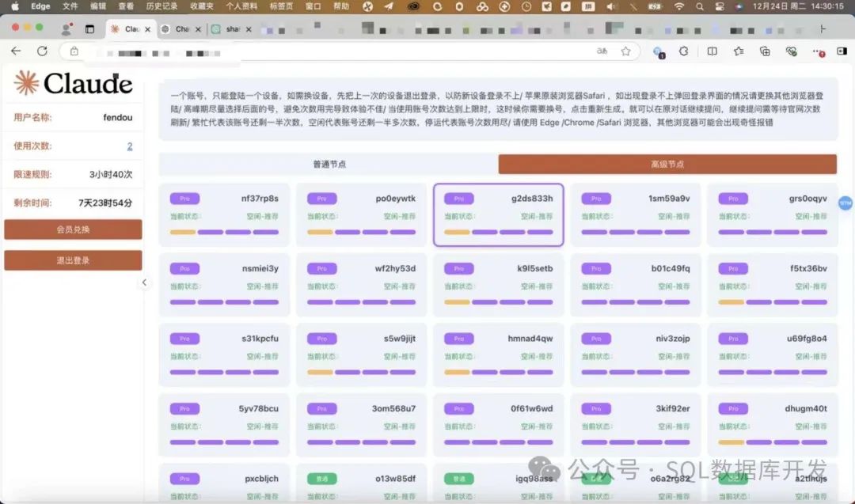Click the browser back arrow icon
Image resolution: width=855 pixels, height=504 pixels.
coord(16,50)
